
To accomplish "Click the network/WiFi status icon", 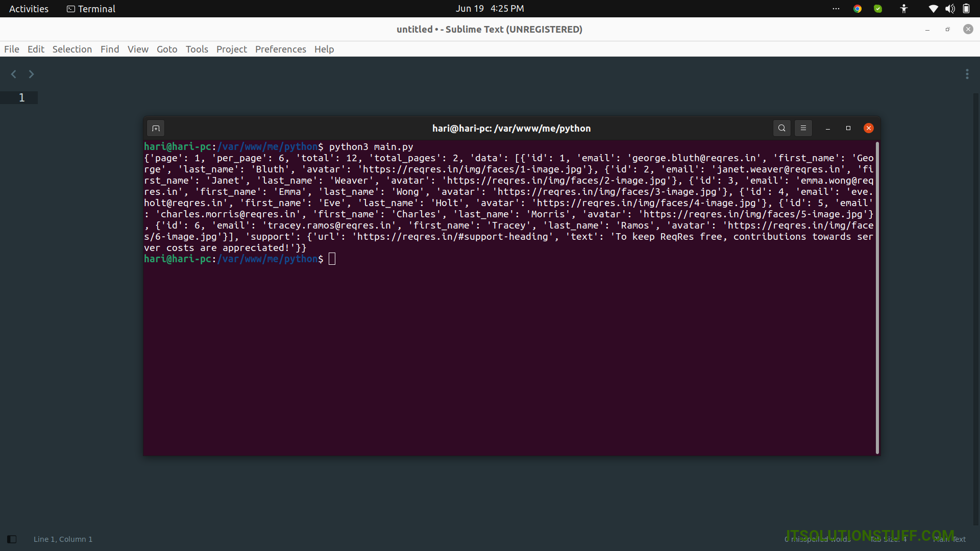I will (x=934, y=8).
